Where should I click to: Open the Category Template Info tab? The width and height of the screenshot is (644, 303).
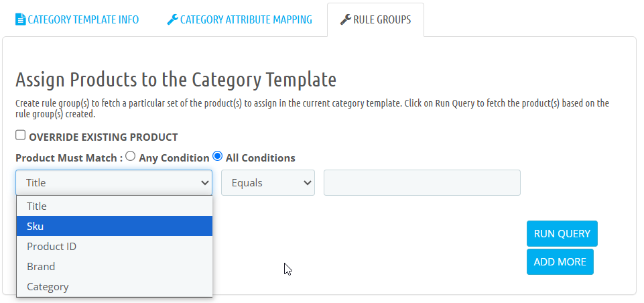click(x=77, y=19)
